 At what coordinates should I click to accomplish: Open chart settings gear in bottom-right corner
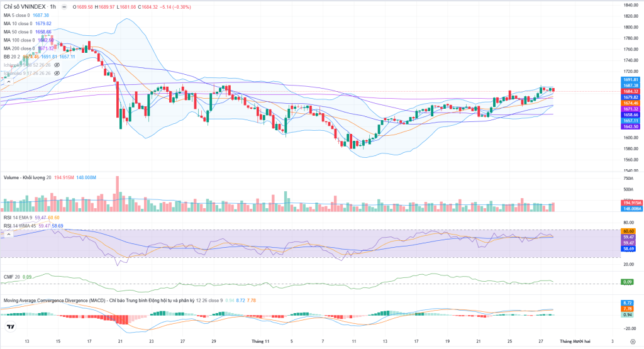coord(631,340)
